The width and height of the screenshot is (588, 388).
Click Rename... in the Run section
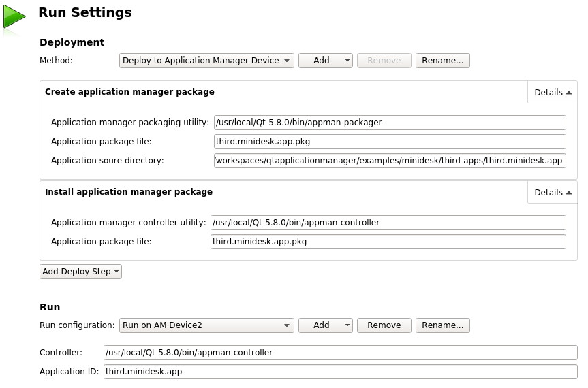tap(442, 325)
